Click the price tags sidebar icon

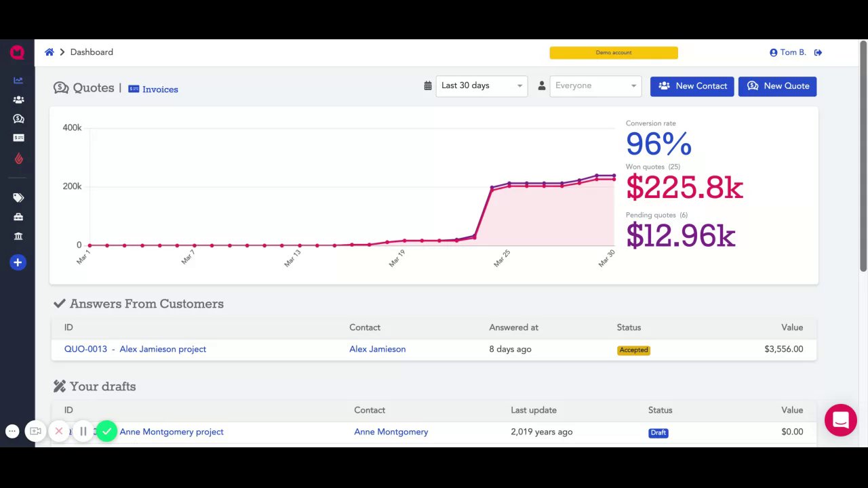[x=18, y=198]
